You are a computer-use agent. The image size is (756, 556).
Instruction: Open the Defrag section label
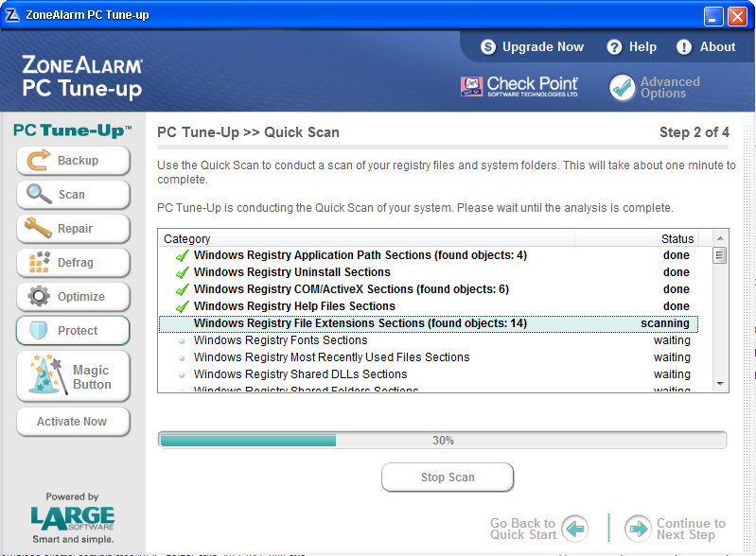75,263
